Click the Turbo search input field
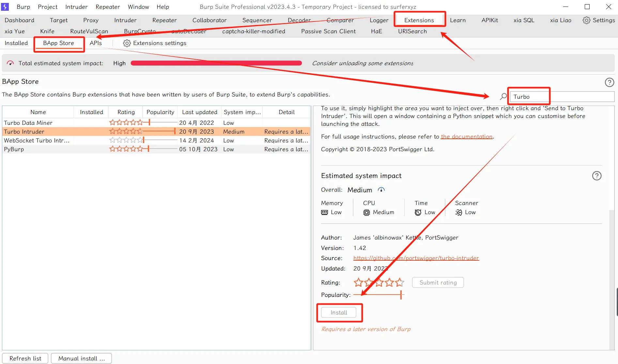 tap(561, 97)
